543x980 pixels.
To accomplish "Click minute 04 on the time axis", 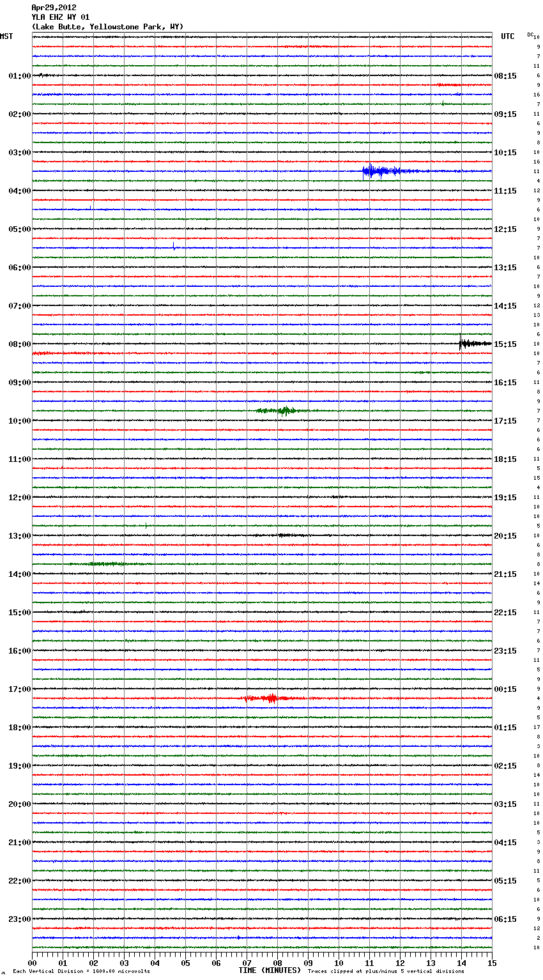I will coord(155,963).
